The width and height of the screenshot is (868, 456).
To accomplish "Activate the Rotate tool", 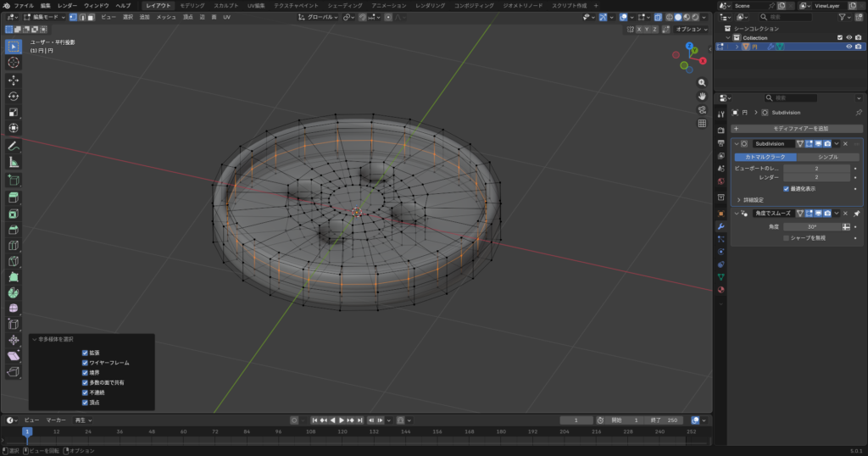I will pyautogui.click(x=14, y=97).
